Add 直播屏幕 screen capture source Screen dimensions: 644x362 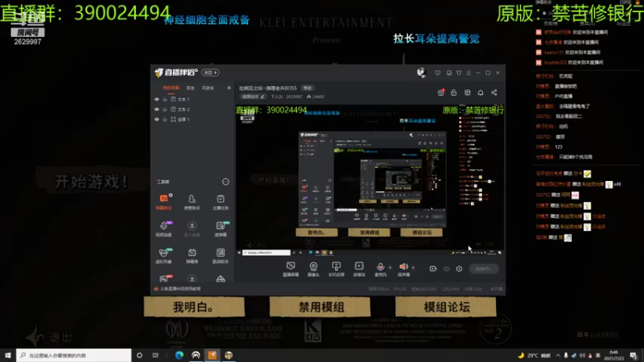click(291, 269)
